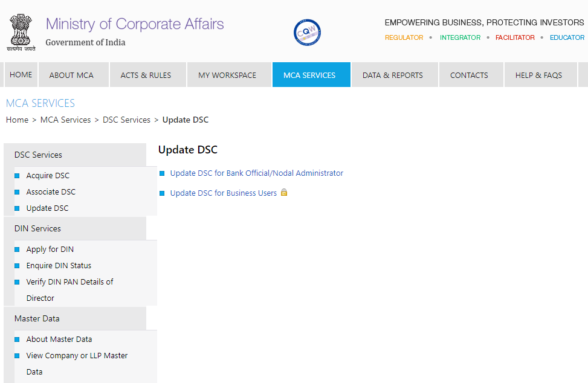This screenshot has height=383, width=588.
Task: Open the HOME navigation tab
Action: 21,75
